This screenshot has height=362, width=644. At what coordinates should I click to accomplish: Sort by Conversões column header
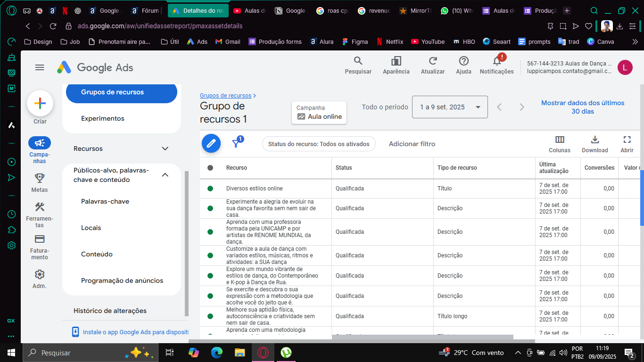(599, 168)
